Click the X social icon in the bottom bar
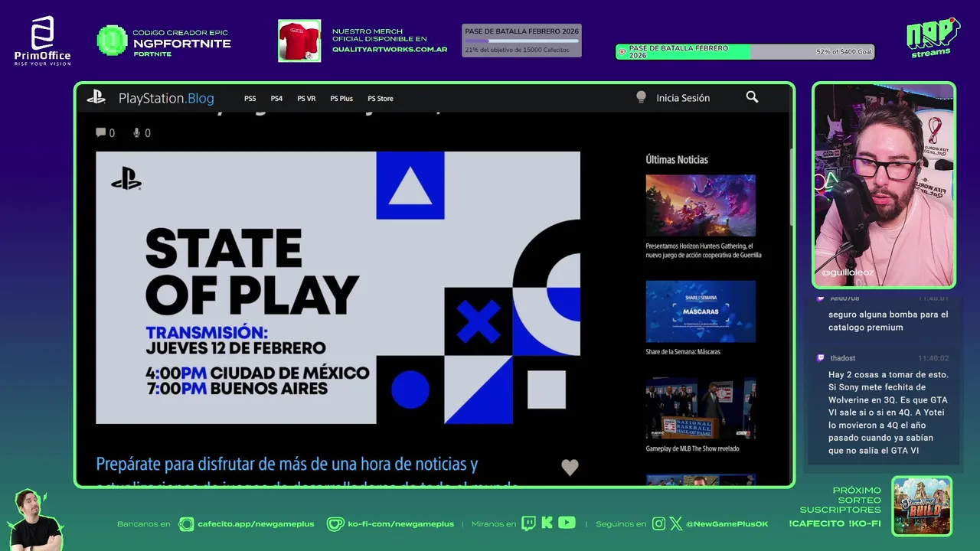 [x=675, y=523]
